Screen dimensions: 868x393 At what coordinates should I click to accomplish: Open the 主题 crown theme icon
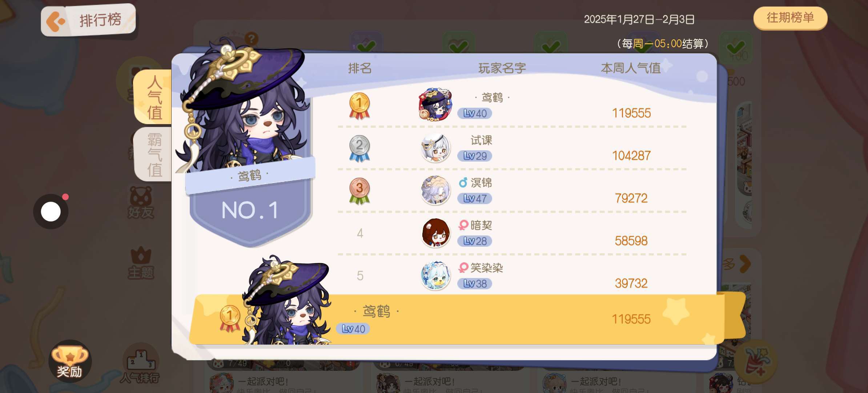(141, 263)
